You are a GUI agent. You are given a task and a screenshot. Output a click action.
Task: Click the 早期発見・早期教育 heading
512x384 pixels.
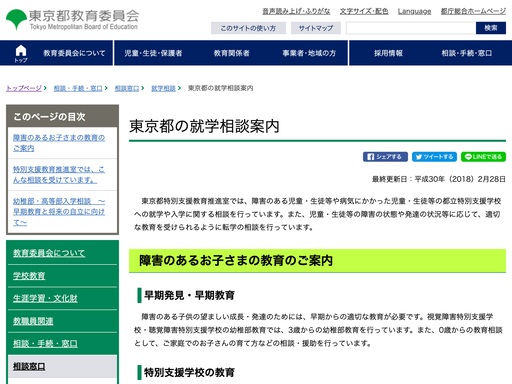[x=189, y=295]
